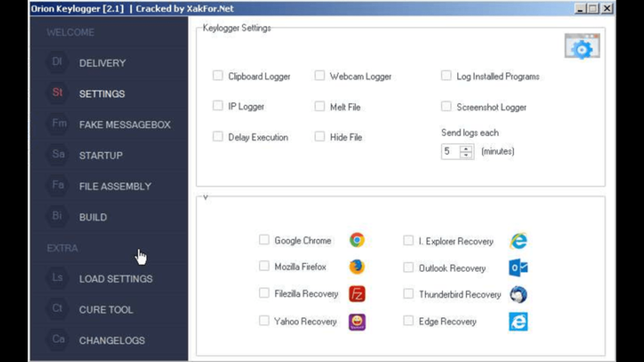Toggle the Google Chrome checkbox
The image size is (644, 362).
tap(264, 239)
